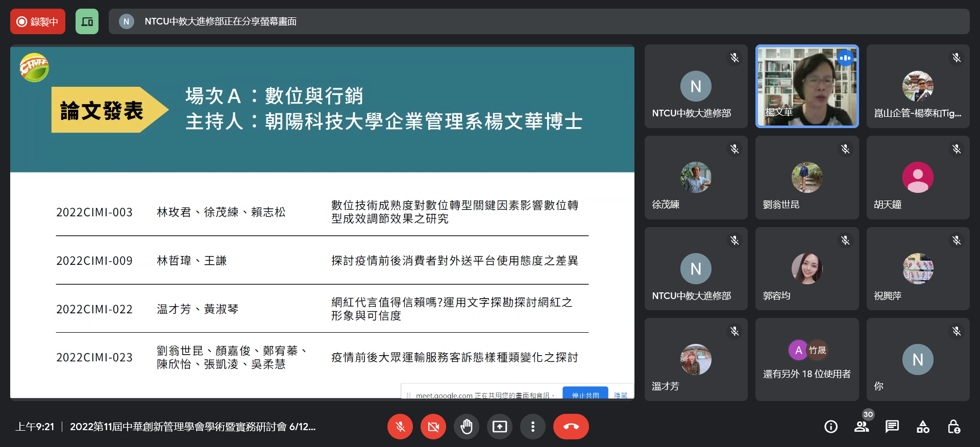This screenshot has width=980, height=447.
Task: Click the stop sharing blue button
Action: pos(585,394)
